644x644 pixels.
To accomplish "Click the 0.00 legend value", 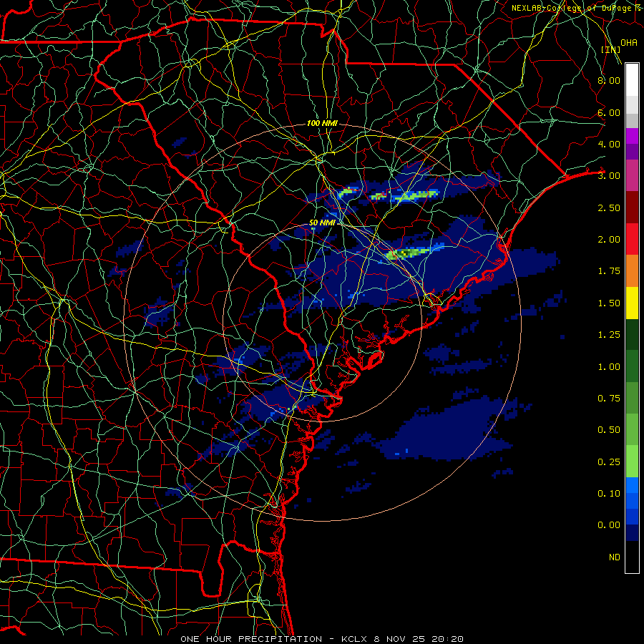I will click(x=609, y=525).
